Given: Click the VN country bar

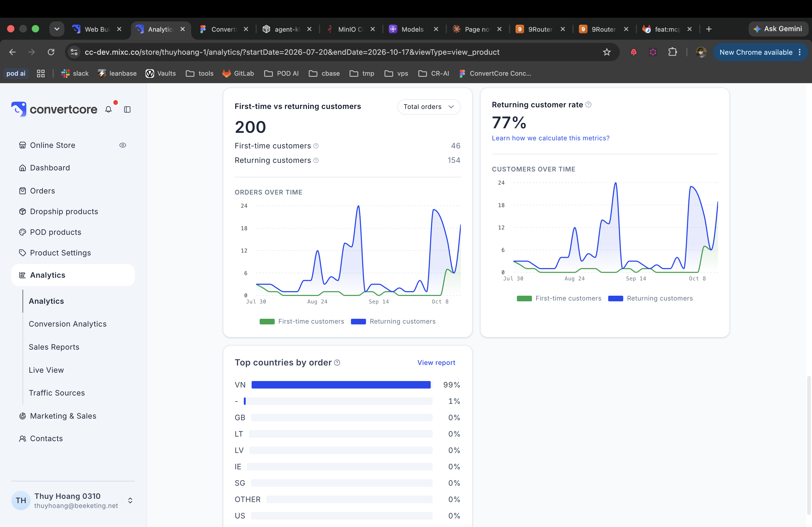Looking at the screenshot, I should (341, 385).
